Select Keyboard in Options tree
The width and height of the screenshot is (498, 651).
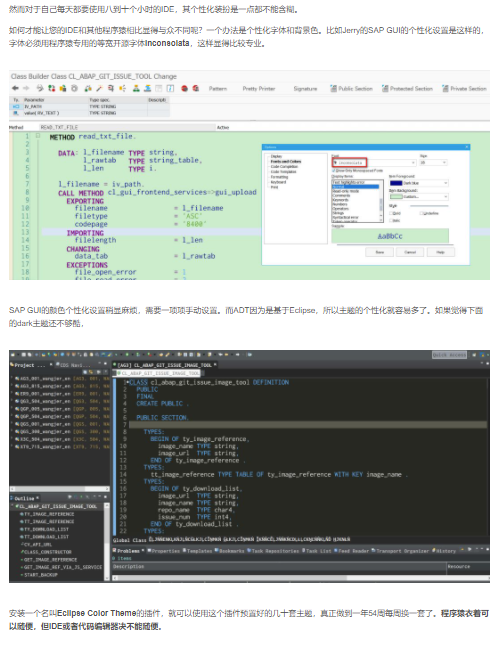[x=278, y=182]
